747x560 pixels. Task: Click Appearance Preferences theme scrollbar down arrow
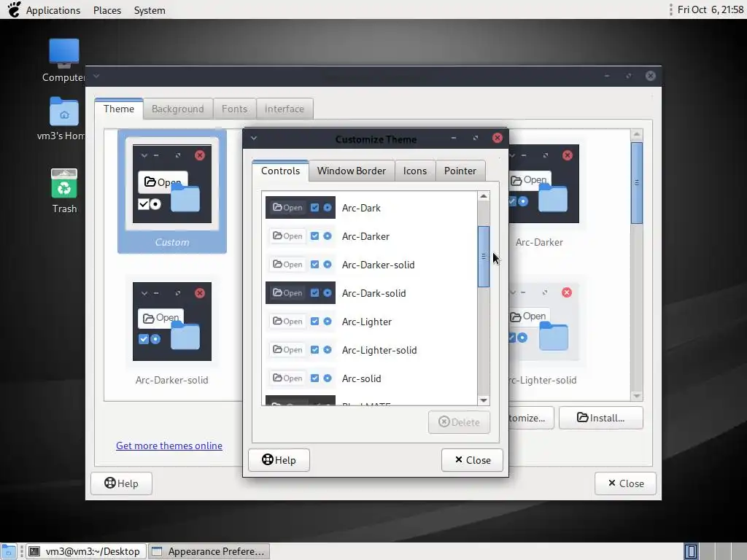point(637,396)
